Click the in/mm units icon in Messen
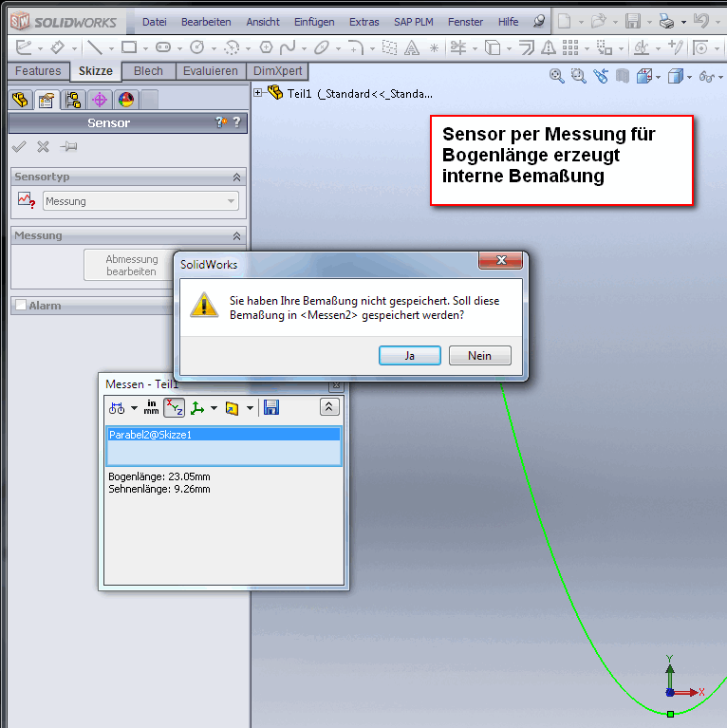The width and height of the screenshot is (727, 728). coord(151,407)
